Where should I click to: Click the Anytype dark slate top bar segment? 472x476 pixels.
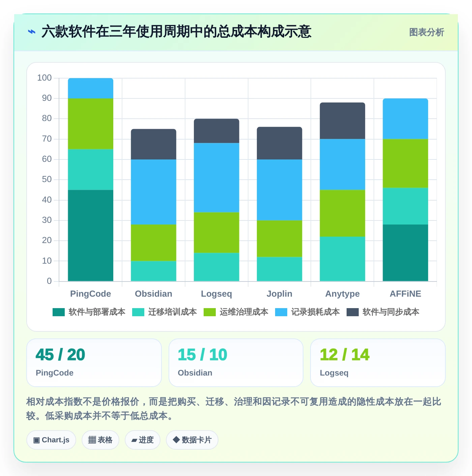click(343, 121)
